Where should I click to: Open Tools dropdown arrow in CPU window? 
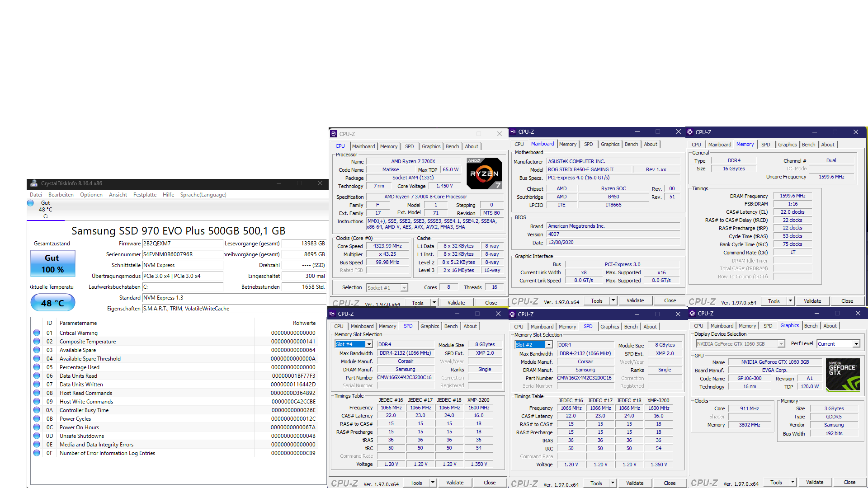(x=434, y=303)
